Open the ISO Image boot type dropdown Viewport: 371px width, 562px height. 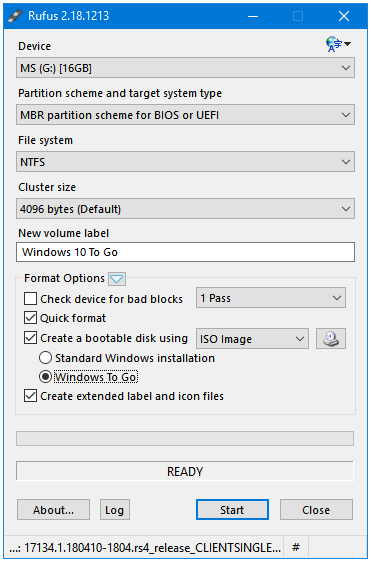[252, 338]
